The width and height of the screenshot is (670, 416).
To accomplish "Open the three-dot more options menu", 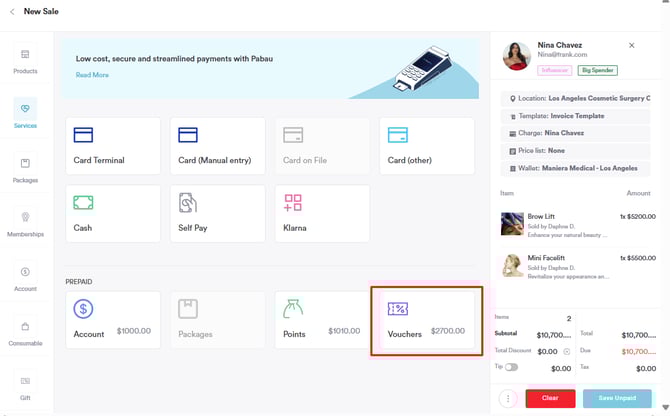I will click(x=509, y=398).
